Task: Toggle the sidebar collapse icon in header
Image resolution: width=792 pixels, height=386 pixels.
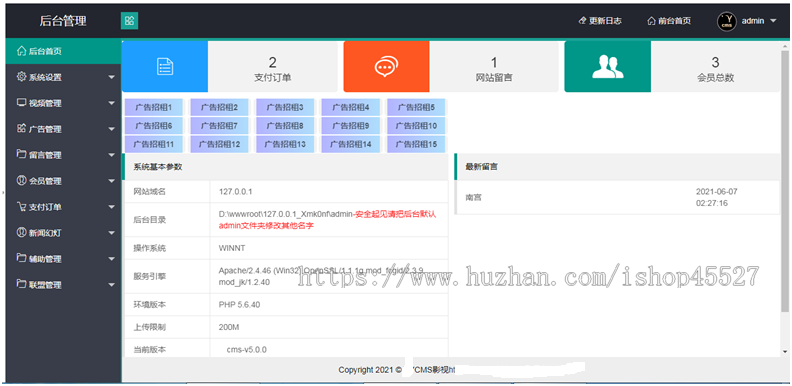Action: [129, 21]
